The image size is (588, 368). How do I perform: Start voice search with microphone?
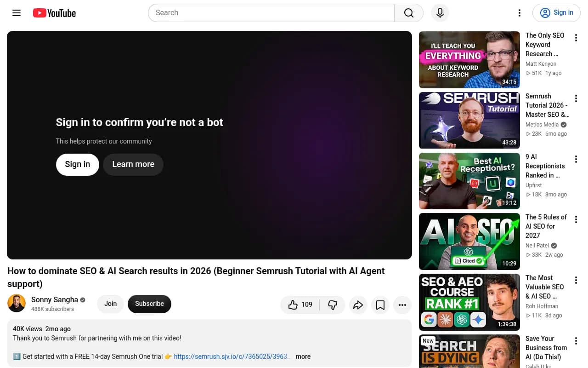coord(440,13)
